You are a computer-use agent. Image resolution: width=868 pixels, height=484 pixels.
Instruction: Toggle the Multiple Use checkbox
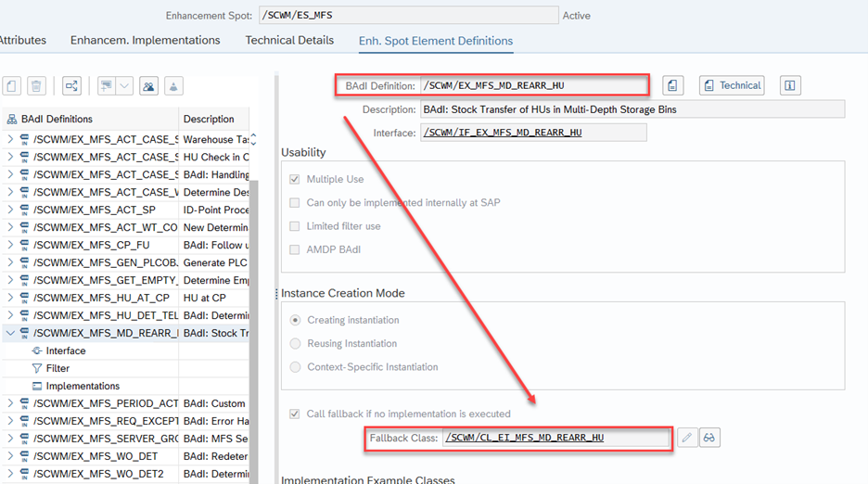tap(295, 179)
